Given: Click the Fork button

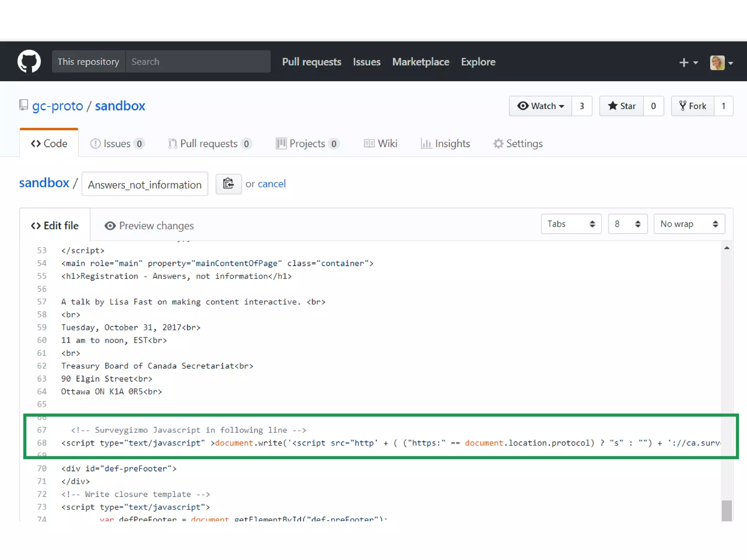Looking at the screenshot, I should pyautogui.click(x=692, y=106).
